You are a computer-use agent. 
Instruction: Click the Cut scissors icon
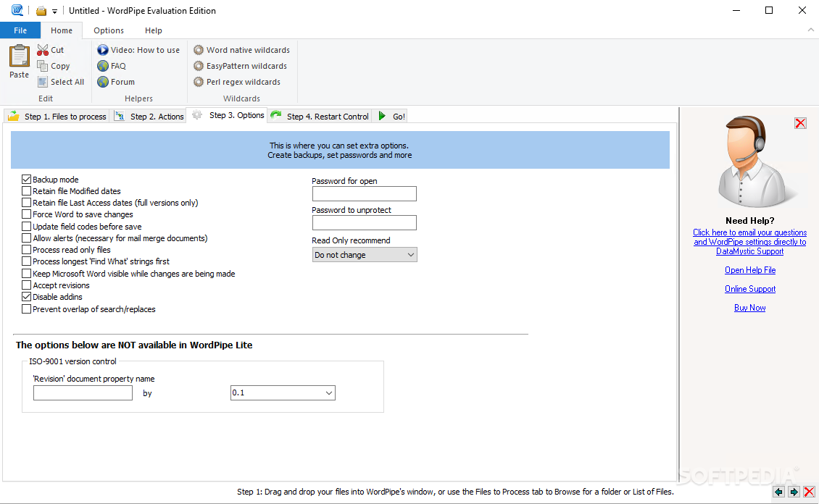pos(43,50)
